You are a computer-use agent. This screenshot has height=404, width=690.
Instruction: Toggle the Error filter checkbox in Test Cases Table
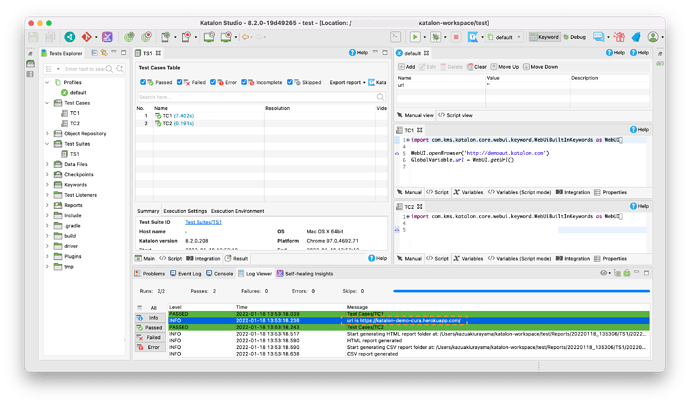pos(213,82)
